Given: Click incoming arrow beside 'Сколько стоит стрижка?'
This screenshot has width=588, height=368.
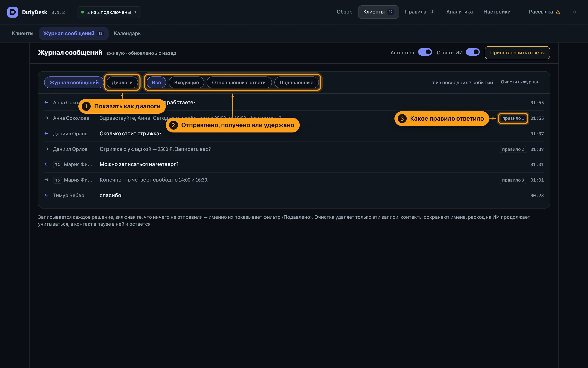Looking at the screenshot, I should (x=46, y=134).
